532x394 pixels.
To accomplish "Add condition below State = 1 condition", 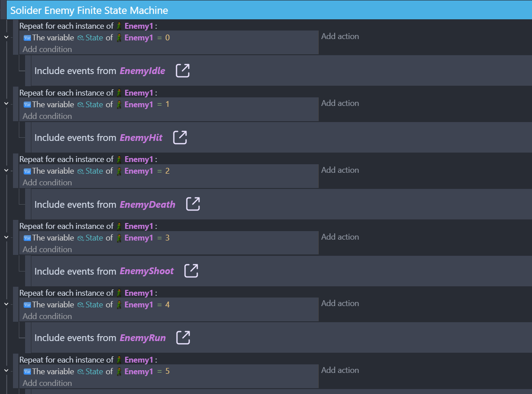I will 47,116.
